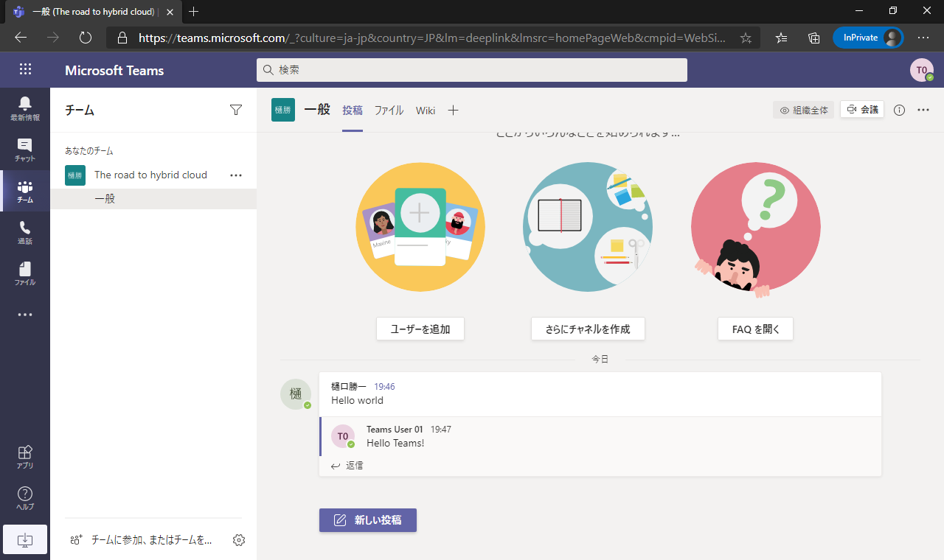Click the create channels illustration
The height and width of the screenshot is (560, 944).
588,227
